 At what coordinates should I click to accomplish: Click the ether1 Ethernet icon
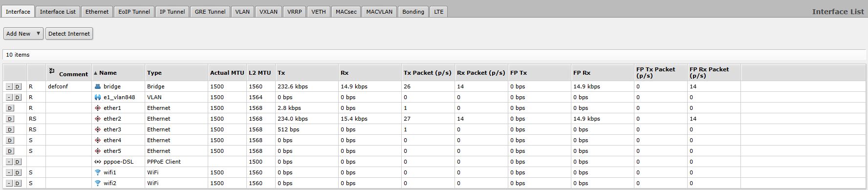pyautogui.click(x=98, y=108)
